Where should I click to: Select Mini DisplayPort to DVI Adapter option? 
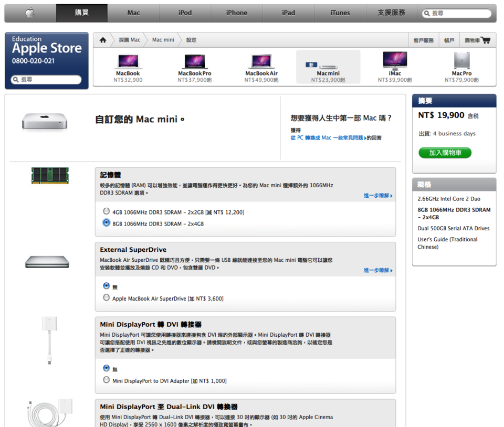(x=106, y=380)
